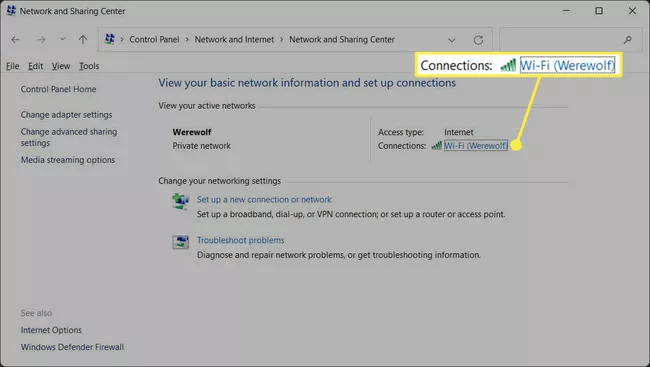Maximize the Network and Sharing Center window
This screenshot has height=367, width=650.
coord(599,11)
